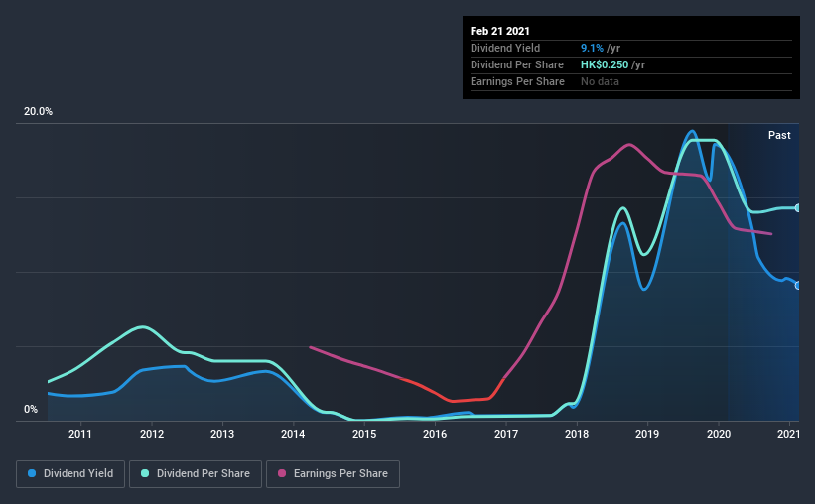
Task: Select the 2017 x-axis label
Action: (x=506, y=434)
